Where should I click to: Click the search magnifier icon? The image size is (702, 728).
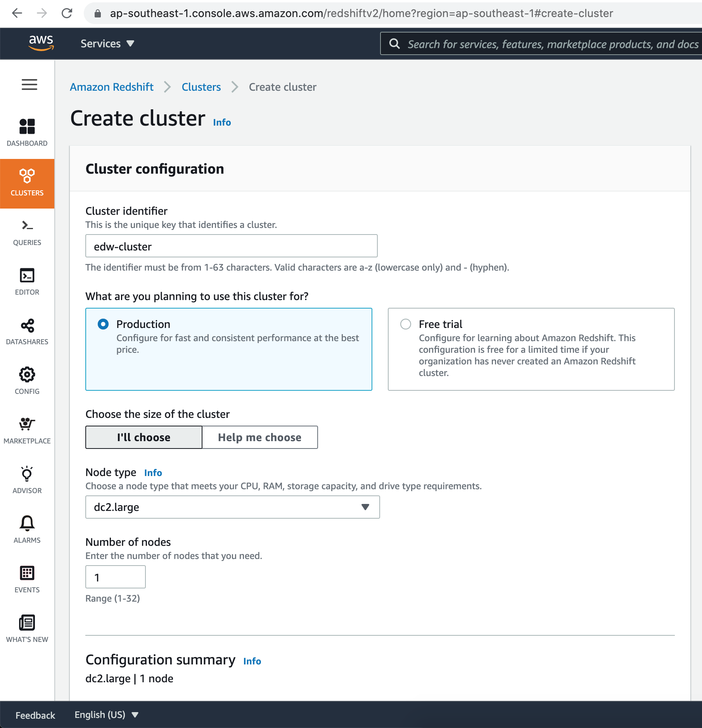point(394,44)
